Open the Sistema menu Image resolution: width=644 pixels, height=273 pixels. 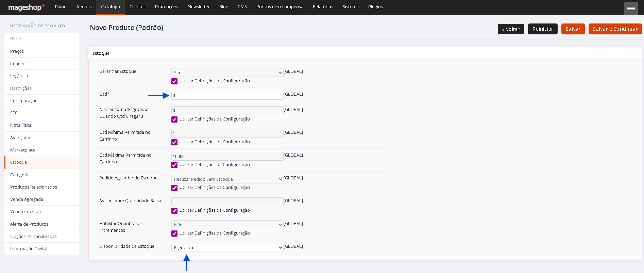click(351, 7)
